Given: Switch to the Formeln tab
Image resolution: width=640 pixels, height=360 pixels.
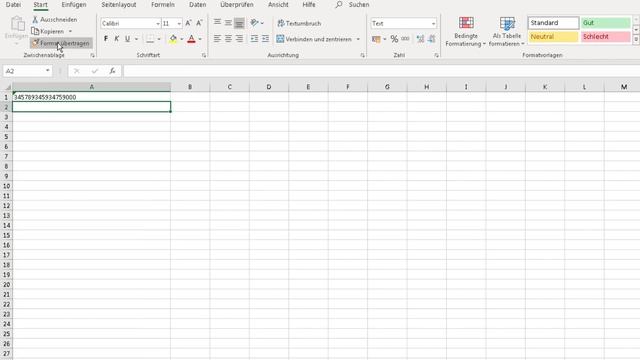Looking at the screenshot, I should coord(163,5).
